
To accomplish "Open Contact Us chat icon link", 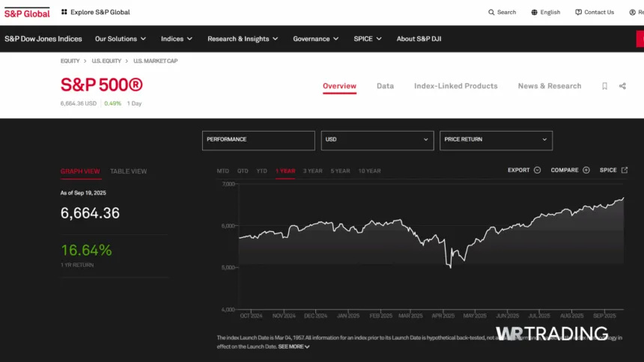I will click(578, 12).
